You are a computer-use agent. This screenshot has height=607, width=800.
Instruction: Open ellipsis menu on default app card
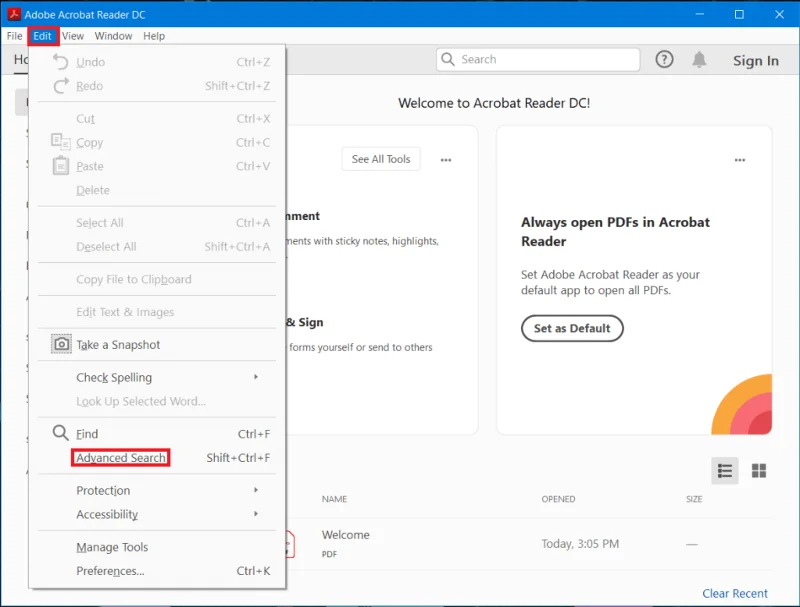point(740,160)
